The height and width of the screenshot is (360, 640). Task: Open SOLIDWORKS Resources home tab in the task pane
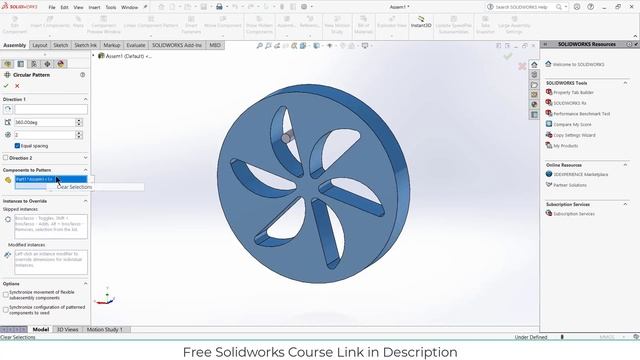(534, 64)
